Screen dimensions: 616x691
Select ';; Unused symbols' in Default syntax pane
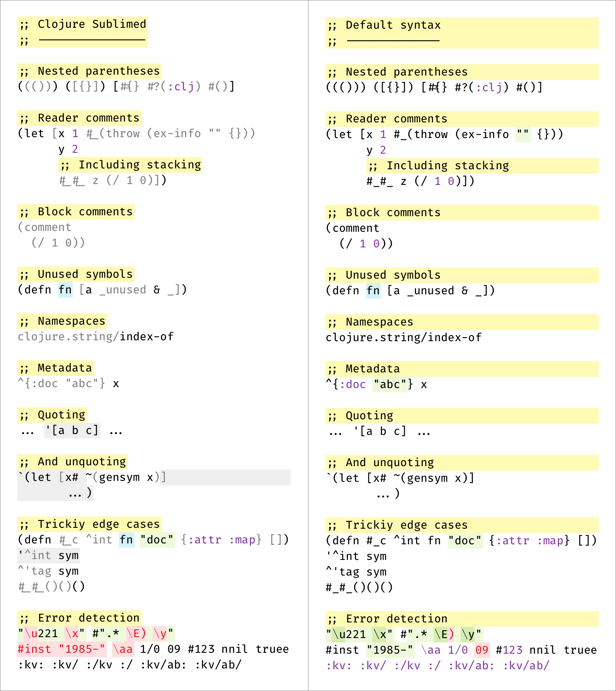click(384, 275)
